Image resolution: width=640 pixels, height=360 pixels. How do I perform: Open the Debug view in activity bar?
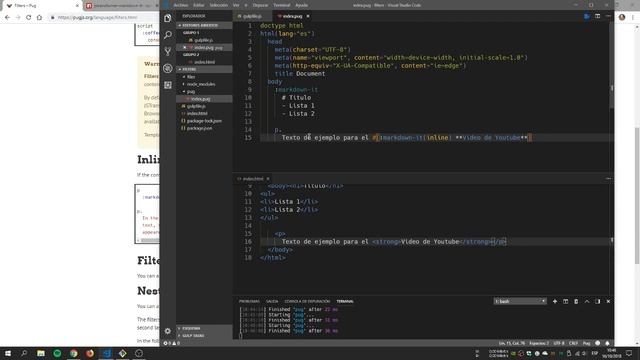(168, 68)
